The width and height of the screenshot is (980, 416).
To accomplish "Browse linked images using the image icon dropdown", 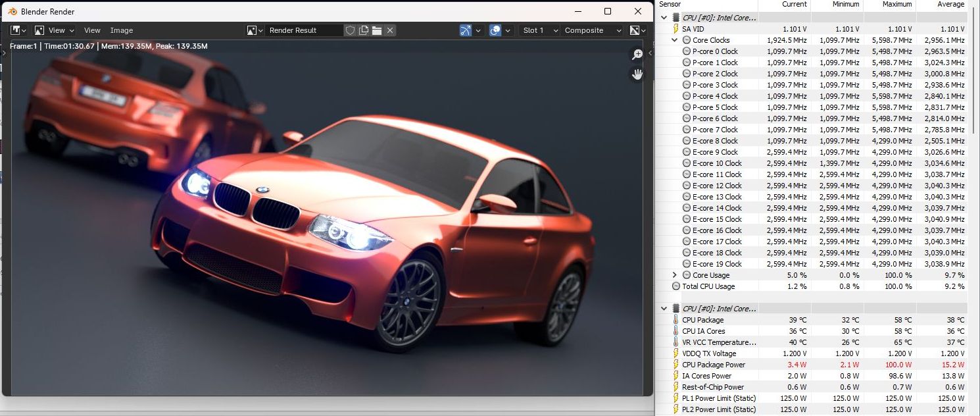I will tap(255, 30).
